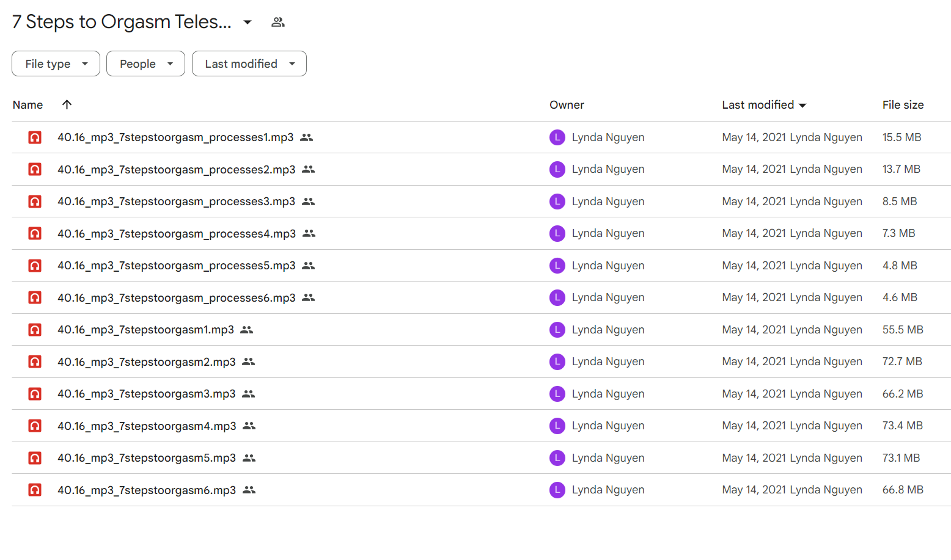951x560 pixels.
Task: Select file 40.16_mp3_7stepstoorgasm4.mp3
Action: tap(147, 426)
